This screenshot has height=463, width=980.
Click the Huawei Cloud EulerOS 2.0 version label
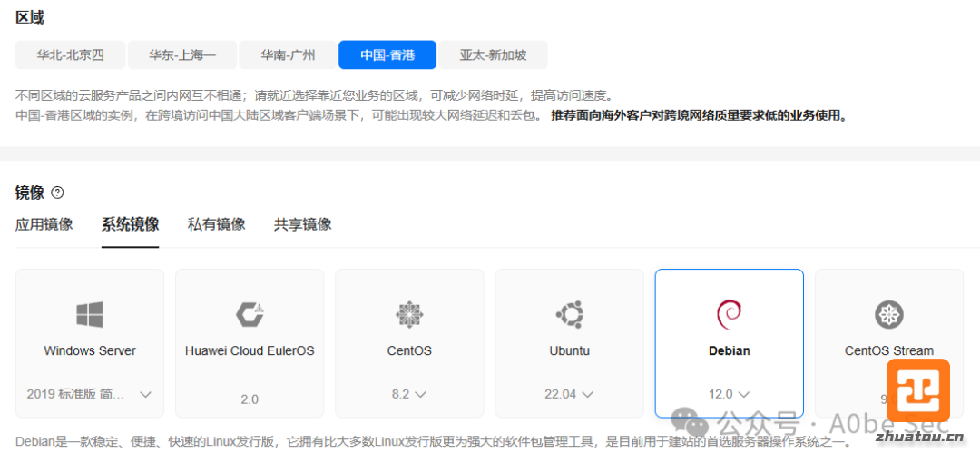tap(250, 399)
